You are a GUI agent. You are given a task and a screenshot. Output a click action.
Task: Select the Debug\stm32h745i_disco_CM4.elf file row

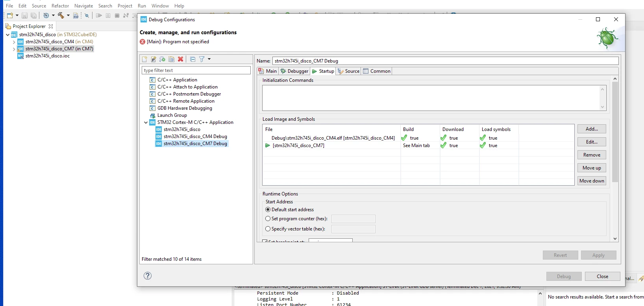(418, 138)
